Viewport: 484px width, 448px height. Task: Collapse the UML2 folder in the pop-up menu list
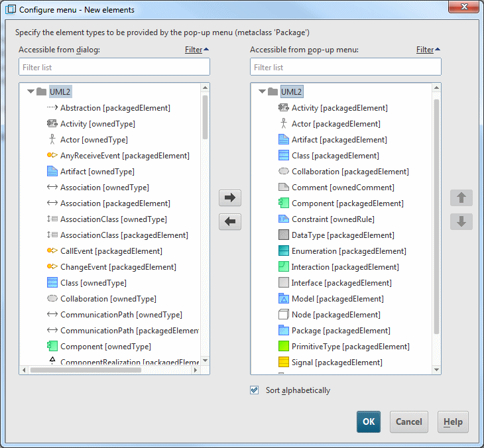point(262,91)
